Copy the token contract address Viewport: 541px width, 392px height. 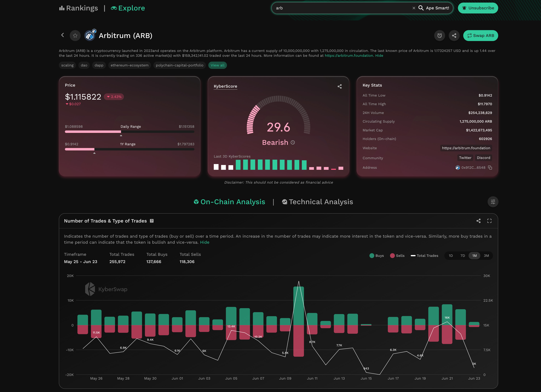490,168
